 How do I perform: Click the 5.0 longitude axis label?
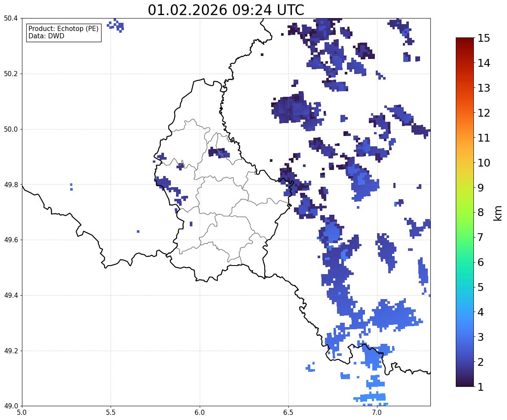click(x=22, y=413)
